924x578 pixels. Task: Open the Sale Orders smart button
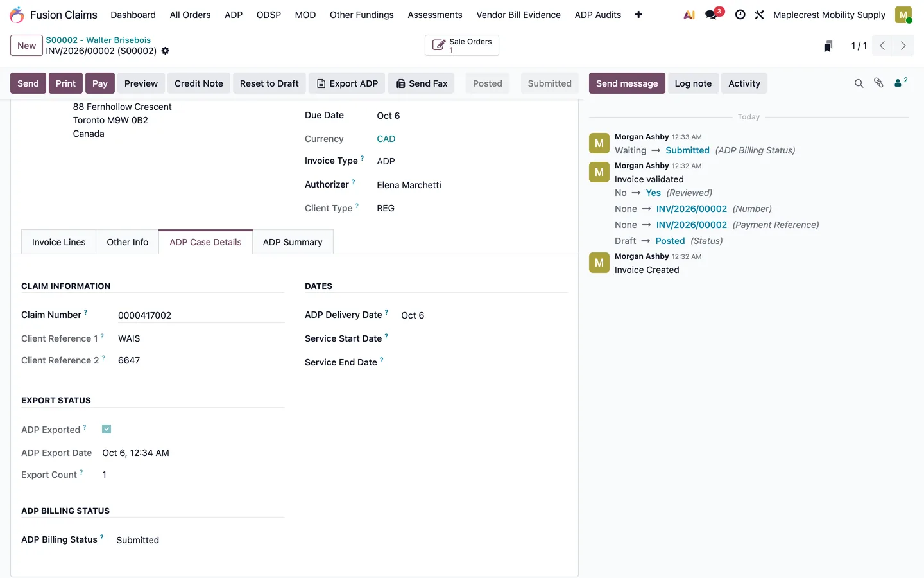462,46
